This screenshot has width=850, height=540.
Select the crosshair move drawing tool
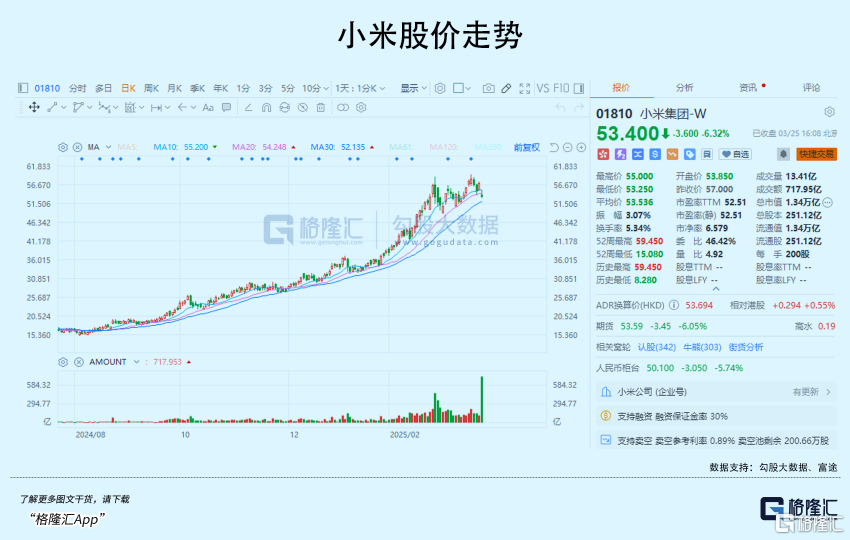(33, 107)
